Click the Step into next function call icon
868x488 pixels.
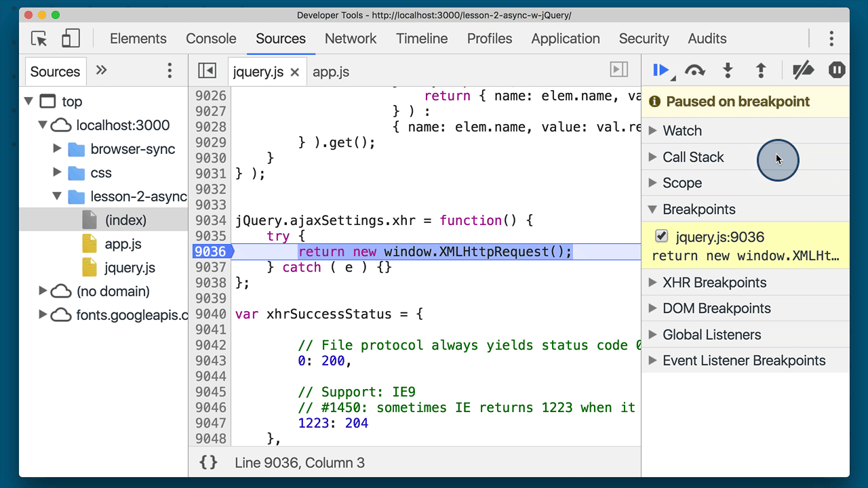pos(727,70)
